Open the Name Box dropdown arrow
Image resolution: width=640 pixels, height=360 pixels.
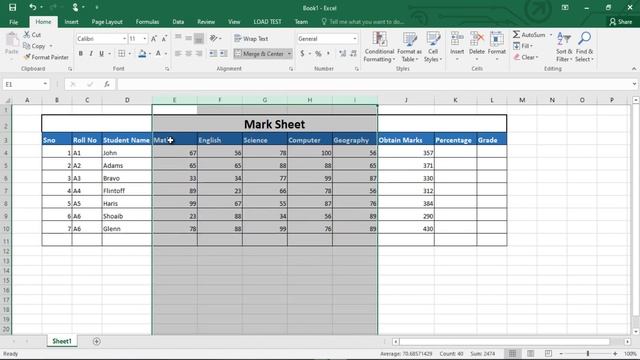click(x=45, y=84)
